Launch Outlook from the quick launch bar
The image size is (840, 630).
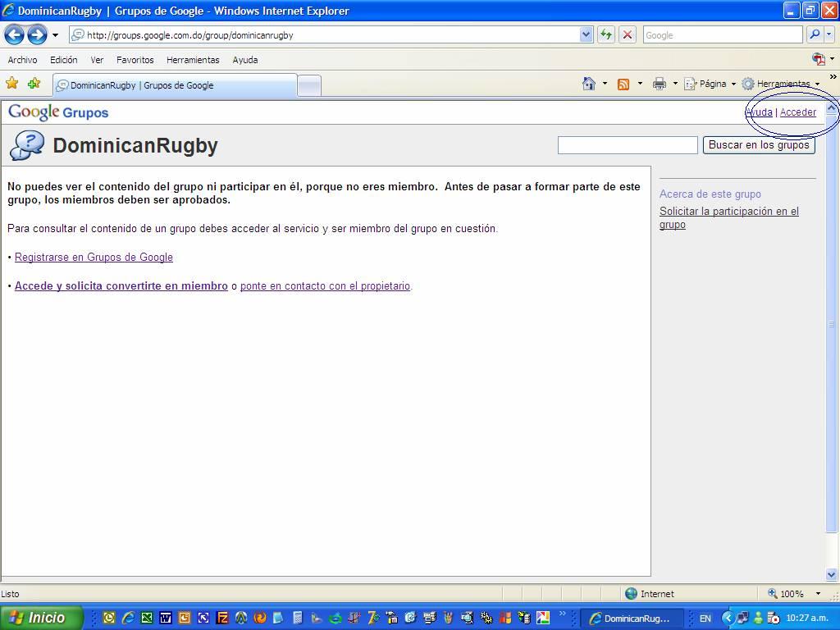pyautogui.click(x=109, y=618)
